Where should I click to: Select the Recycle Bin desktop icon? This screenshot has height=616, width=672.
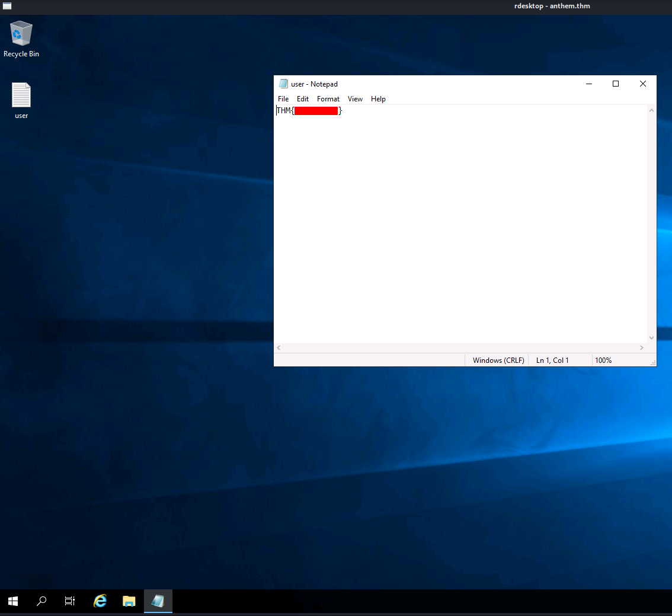click(21, 39)
